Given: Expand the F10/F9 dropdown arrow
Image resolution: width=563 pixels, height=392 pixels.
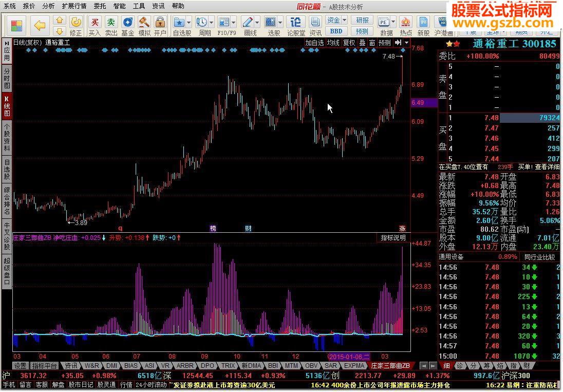Looking at the screenshot, I should tap(233, 22).
